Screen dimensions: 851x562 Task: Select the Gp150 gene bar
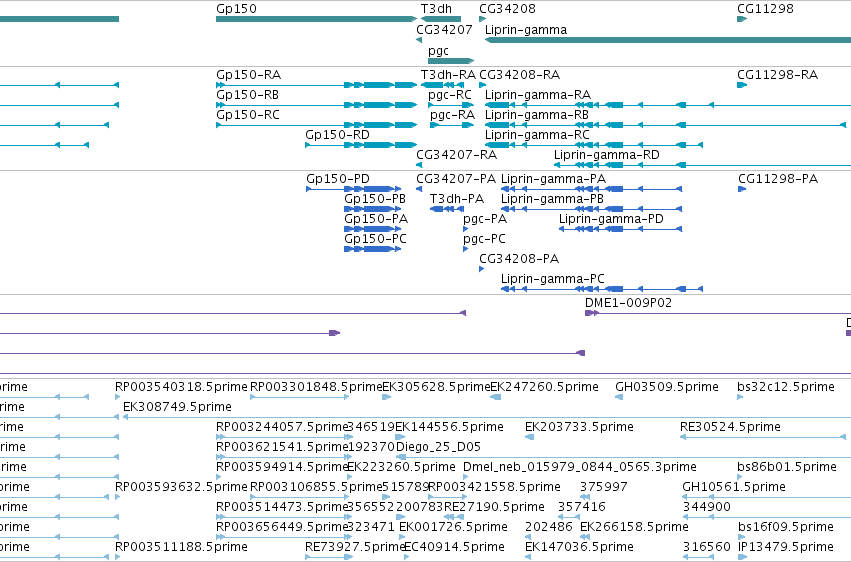pos(316,19)
